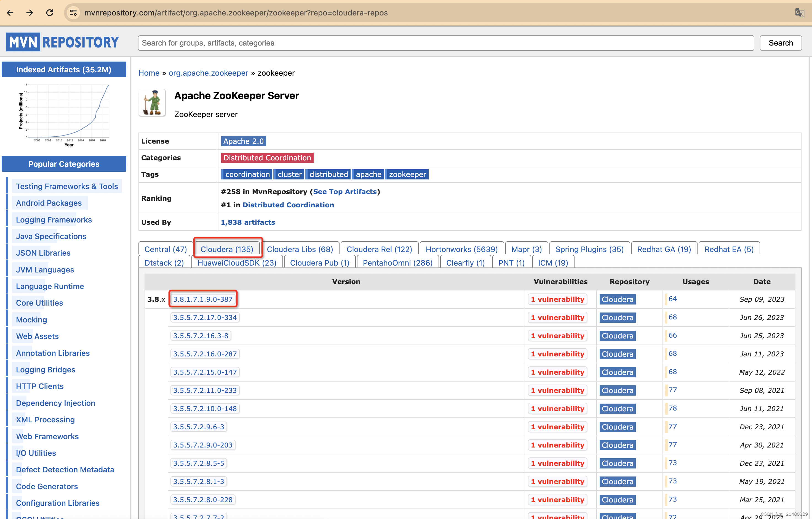Click the Popular Categories header
This screenshot has height=519, width=812.
pos(64,164)
